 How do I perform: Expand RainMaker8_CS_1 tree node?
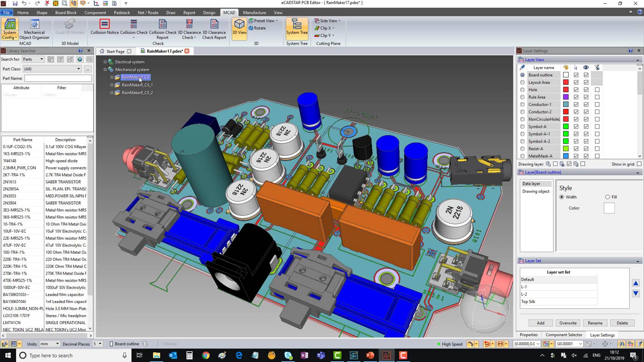(x=112, y=85)
